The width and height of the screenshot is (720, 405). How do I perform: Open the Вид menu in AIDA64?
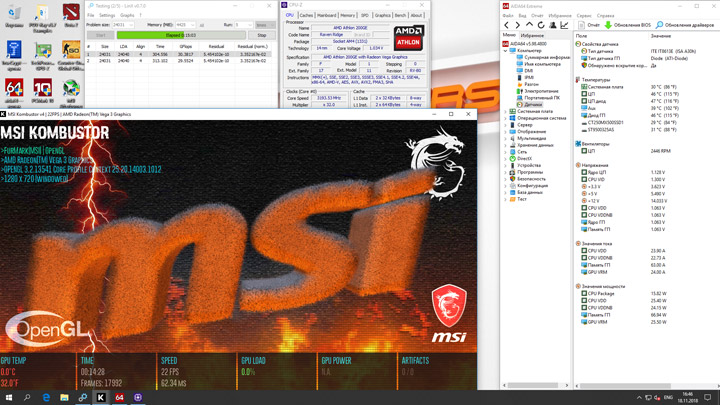tap(522, 16)
